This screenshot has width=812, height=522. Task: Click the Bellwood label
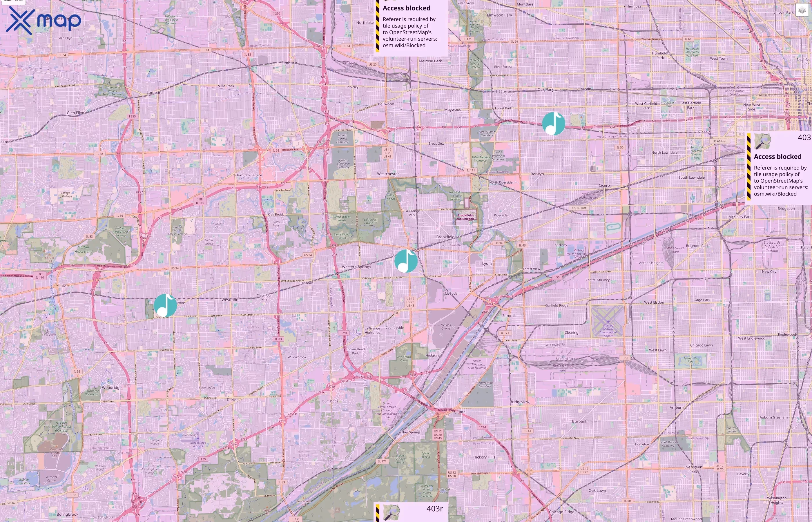[x=386, y=104]
